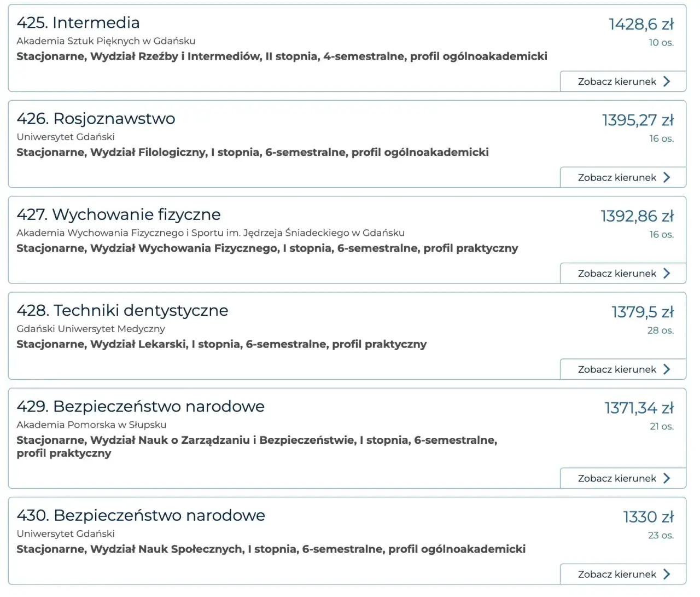Click Uniwersytet Gdański under Rosjoznawstwo

pyautogui.click(x=65, y=137)
